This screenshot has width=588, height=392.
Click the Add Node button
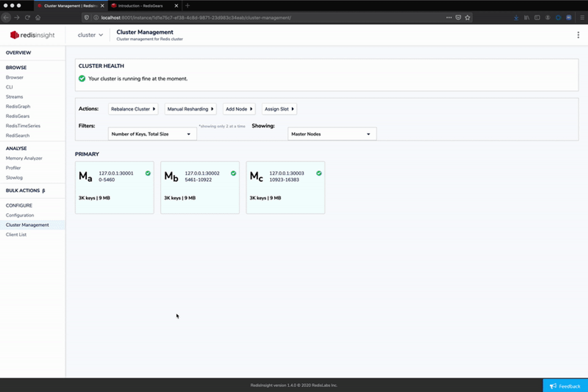[x=239, y=109]
